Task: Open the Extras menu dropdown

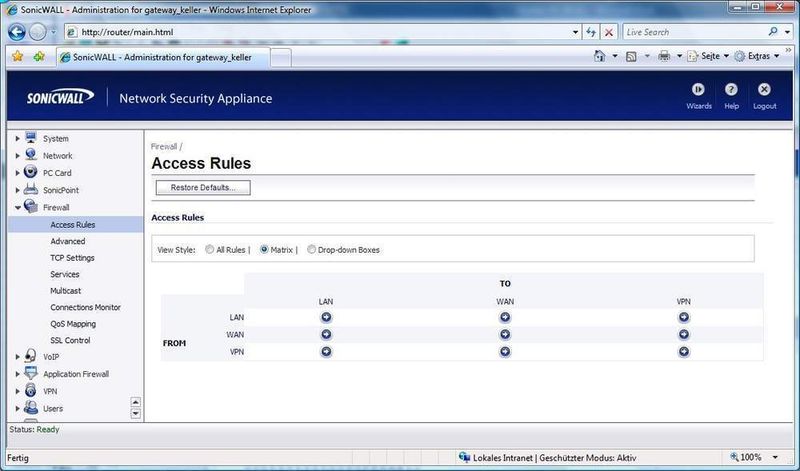Action: 777,56
